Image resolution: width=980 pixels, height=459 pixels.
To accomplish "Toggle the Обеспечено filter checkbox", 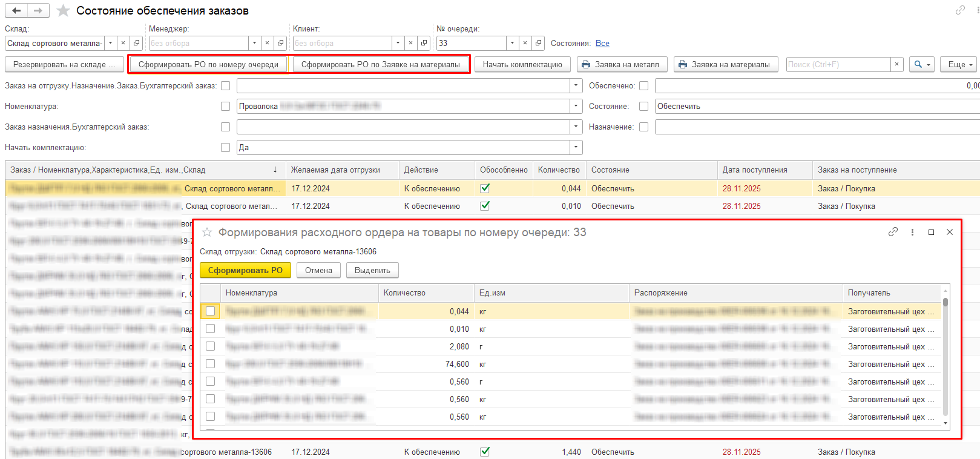I will [x=643, y=86].
